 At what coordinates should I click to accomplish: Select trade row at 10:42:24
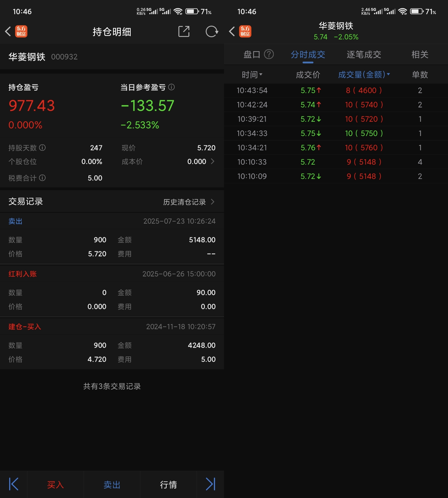pyautogui.click(x=336, y=105)
